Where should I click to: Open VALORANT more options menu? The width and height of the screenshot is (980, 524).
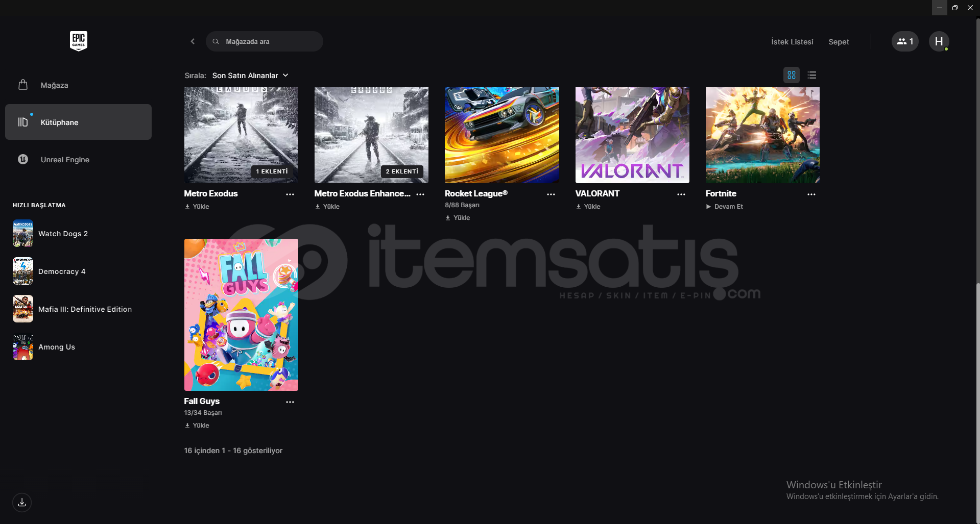[x=681, y=194]
